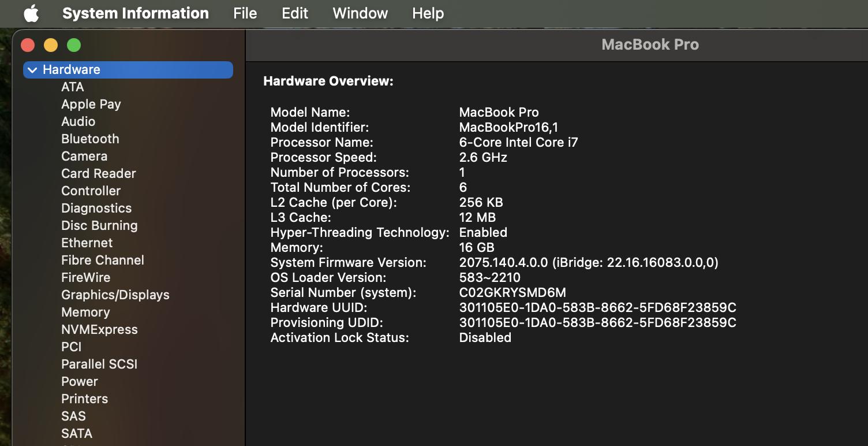Select Controller in the sidebar

coord(91,191)
